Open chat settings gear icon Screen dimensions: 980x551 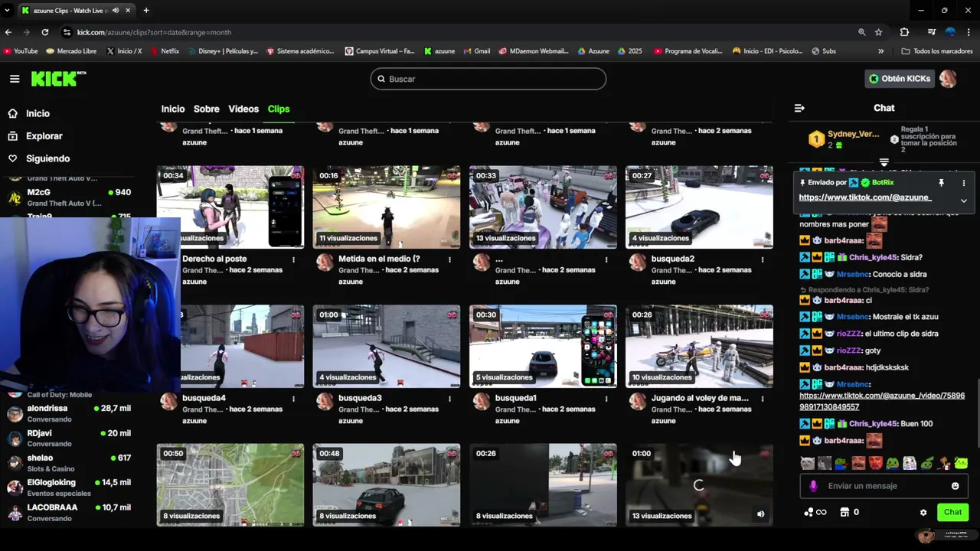coord(923,513)
